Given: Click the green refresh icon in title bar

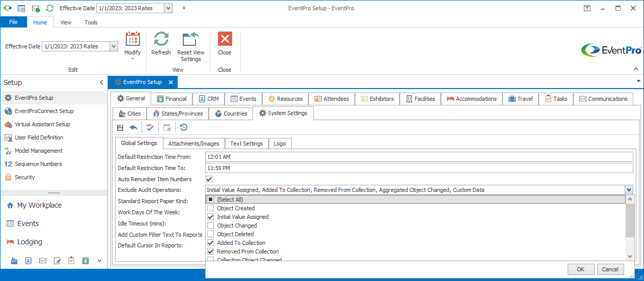Looking at the screenshot, I should pos(49,8).
